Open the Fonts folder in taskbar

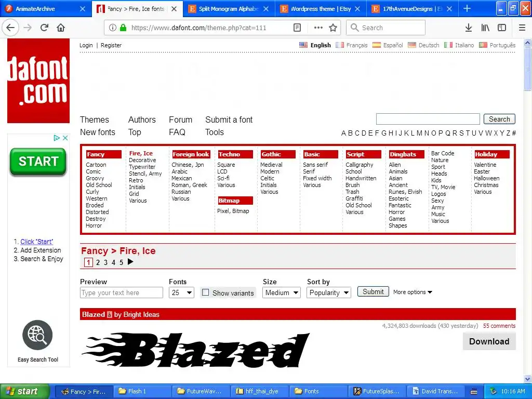[x=318, y=391]
